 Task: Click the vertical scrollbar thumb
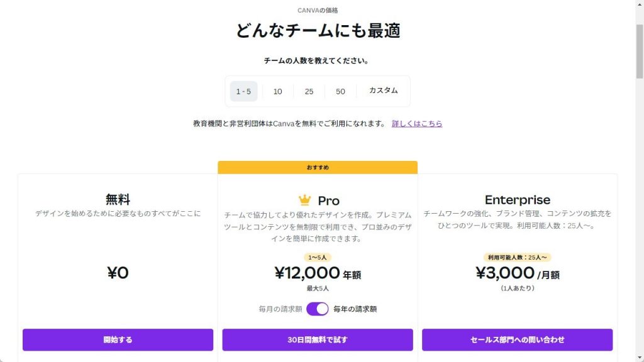(x=640, y=52)
